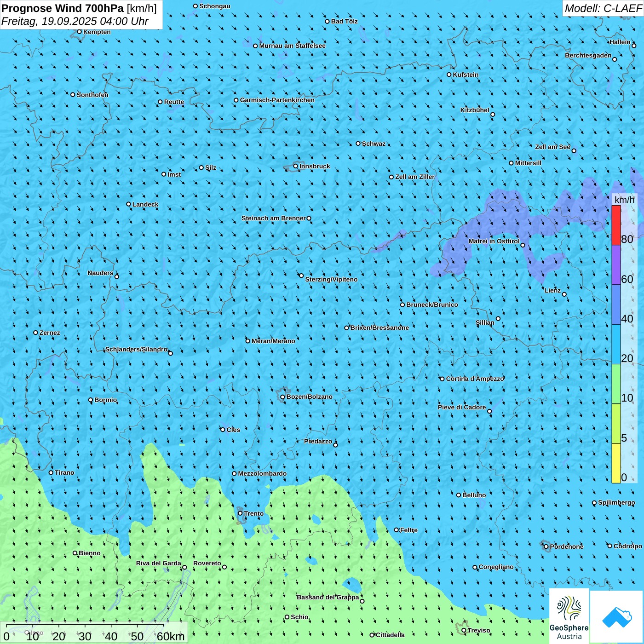Viewport: 644px width, 644px height.
Task: Click the red 80+ km/h legend swatch
Action: coord(616,225)
